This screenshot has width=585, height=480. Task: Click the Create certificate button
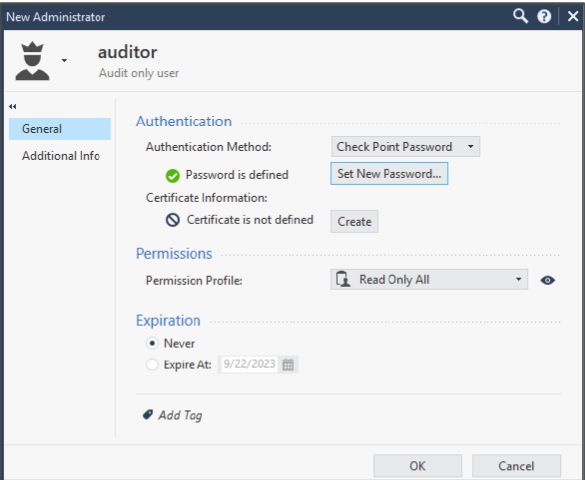coord(354,222)
